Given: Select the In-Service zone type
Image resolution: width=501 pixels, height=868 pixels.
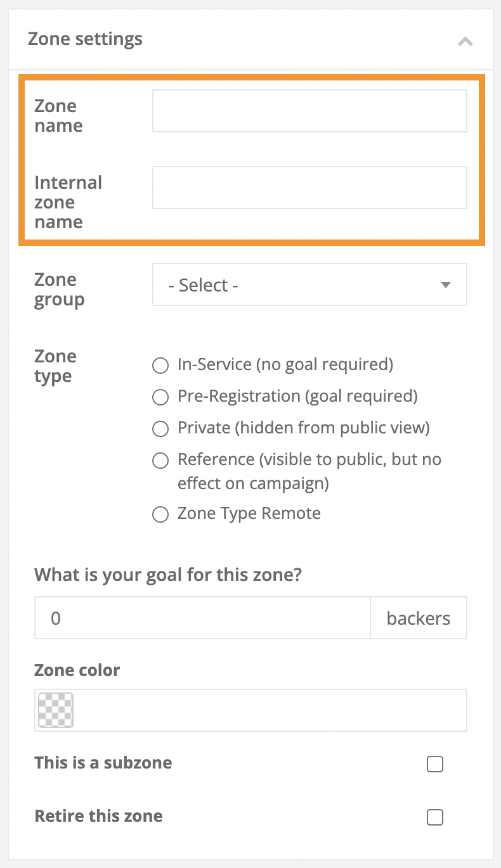Looking at the screenshot, I should (160, 366).
